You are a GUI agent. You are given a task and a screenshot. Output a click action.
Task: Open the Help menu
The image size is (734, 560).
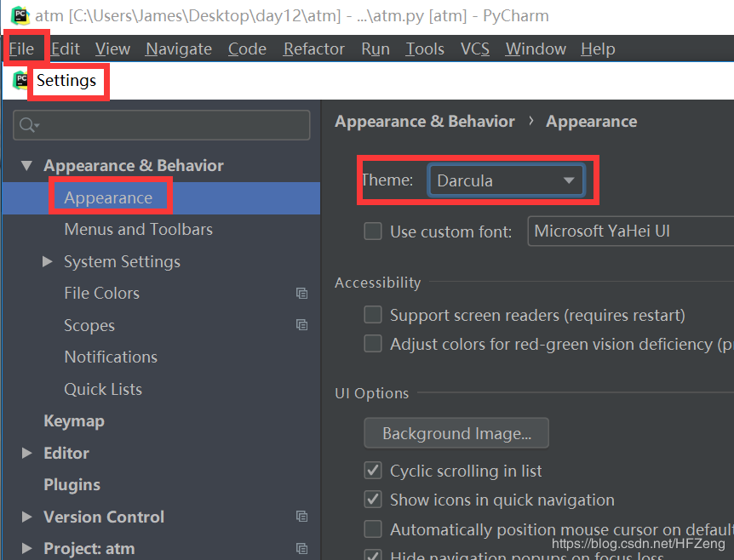tap(598, 49)
